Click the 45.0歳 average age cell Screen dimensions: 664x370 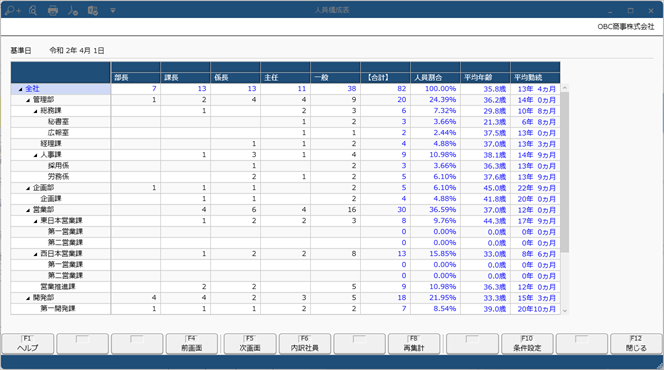[485, 188]
